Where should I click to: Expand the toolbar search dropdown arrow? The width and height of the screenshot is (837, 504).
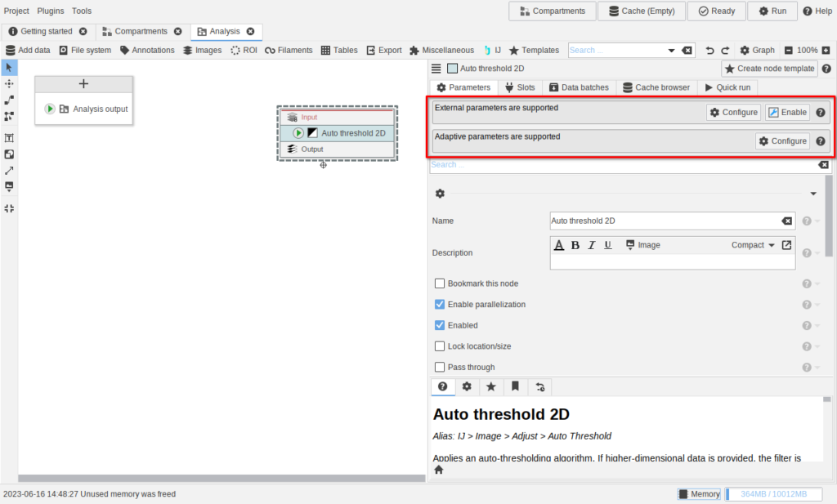[x=672, y=50]
